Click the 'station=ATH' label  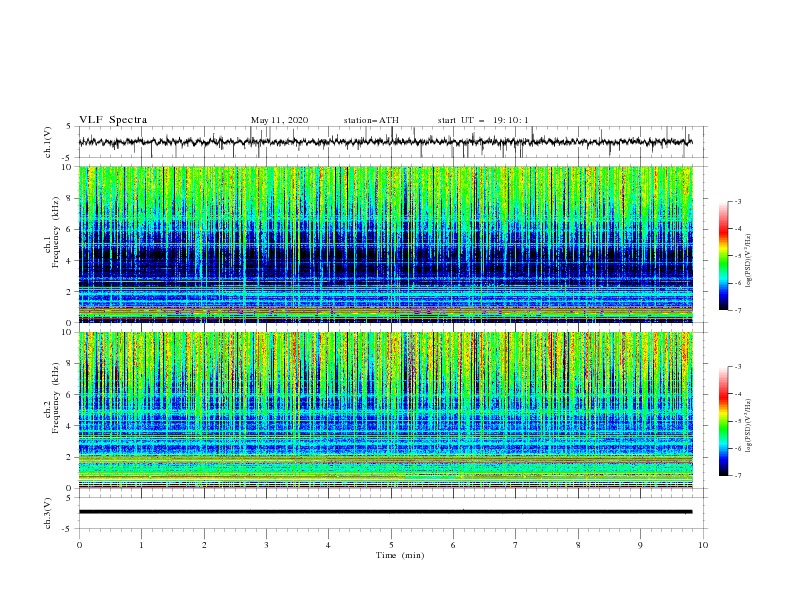[371, 120]
